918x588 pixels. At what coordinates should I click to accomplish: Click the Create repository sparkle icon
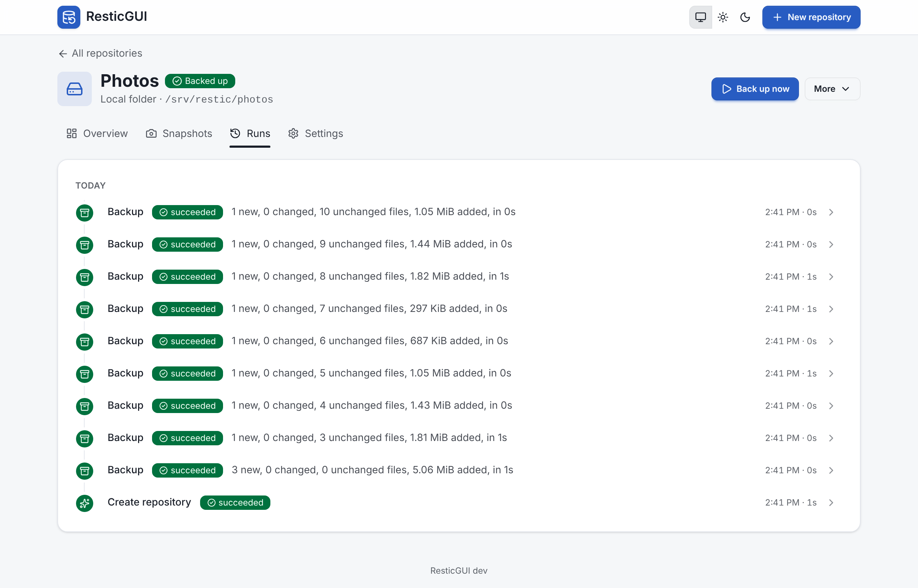click(x=84, y=503)
